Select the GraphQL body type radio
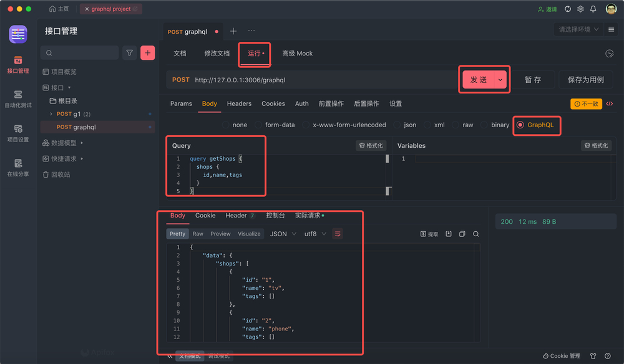 (x=537, y=125)
